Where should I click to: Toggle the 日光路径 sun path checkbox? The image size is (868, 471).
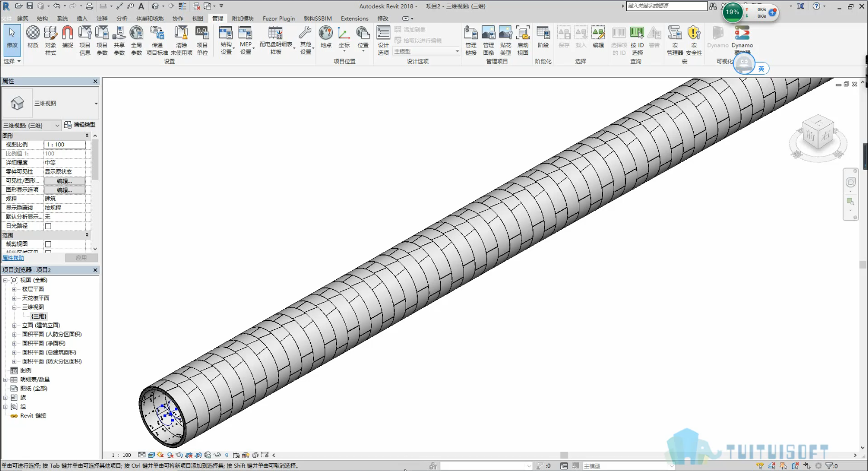tap(48, 226)
